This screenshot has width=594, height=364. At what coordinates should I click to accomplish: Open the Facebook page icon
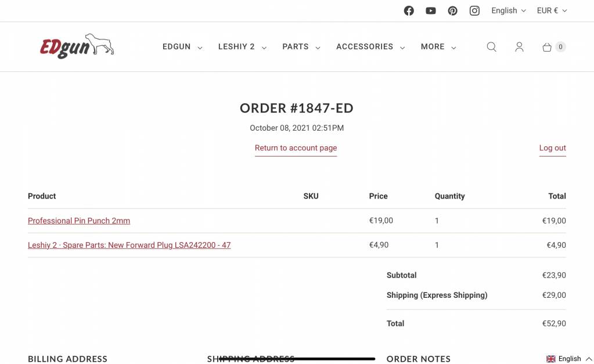(x=409, y=10)
